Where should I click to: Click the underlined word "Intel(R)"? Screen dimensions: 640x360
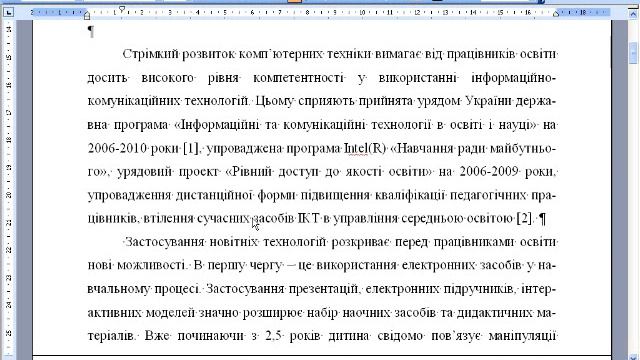(364, 148)
